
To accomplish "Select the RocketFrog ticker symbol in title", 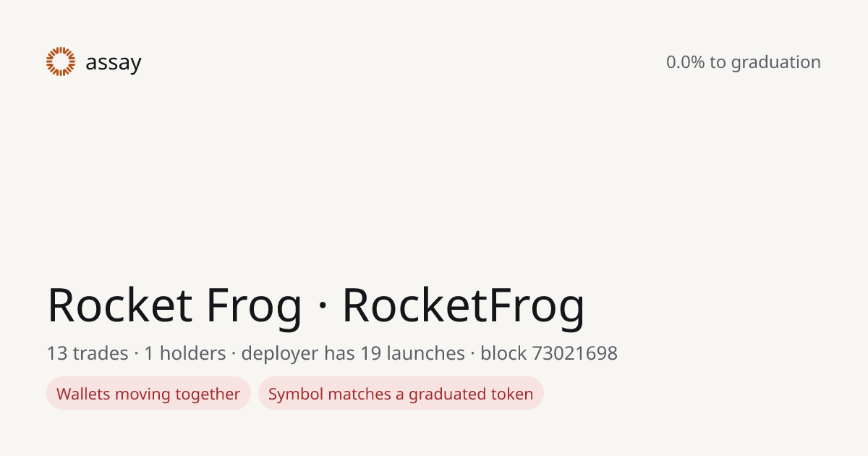I will pos(463,305).
